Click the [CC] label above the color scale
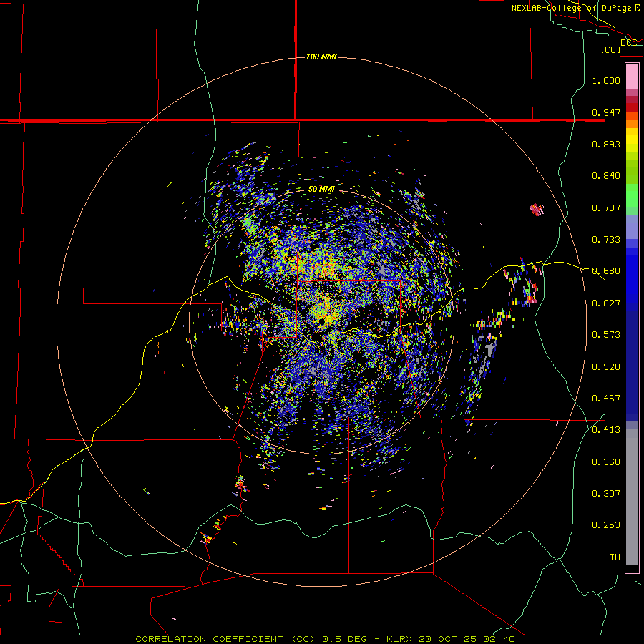Image resolution: width=644 pixels, height=644 pixels. pos(611,49)
